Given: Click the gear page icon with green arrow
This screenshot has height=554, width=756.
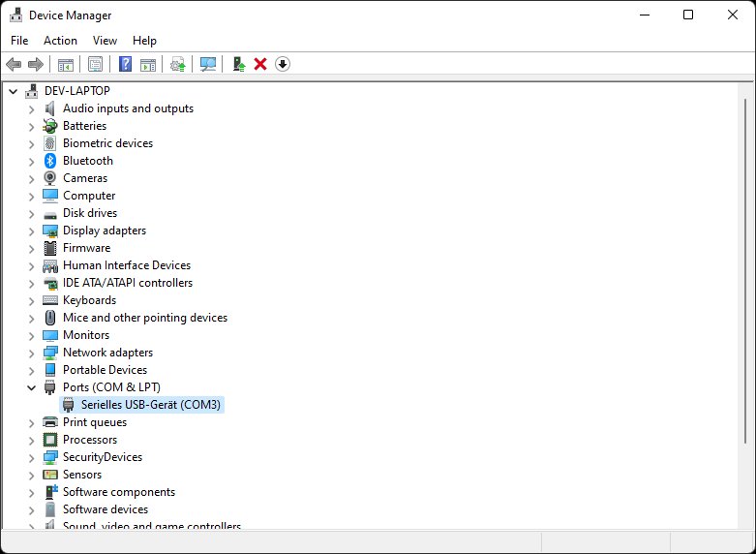Looking at the screenshot, I should pyautogui.click(x=177, y=64).
